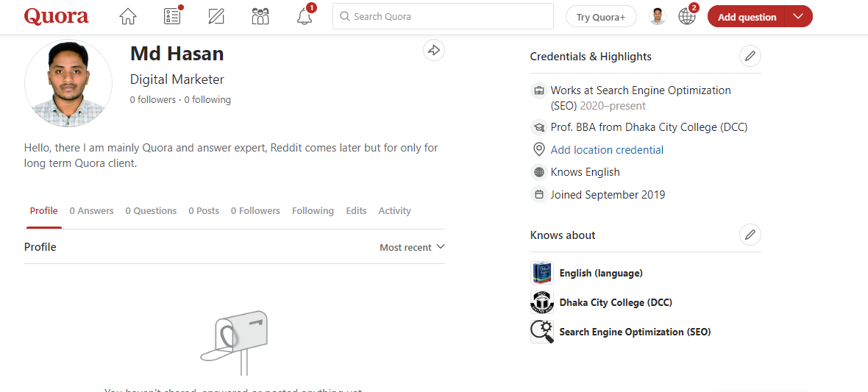
Task: Open Dhaka City College (DCC) topic link
Action: (x=616, y=302)
